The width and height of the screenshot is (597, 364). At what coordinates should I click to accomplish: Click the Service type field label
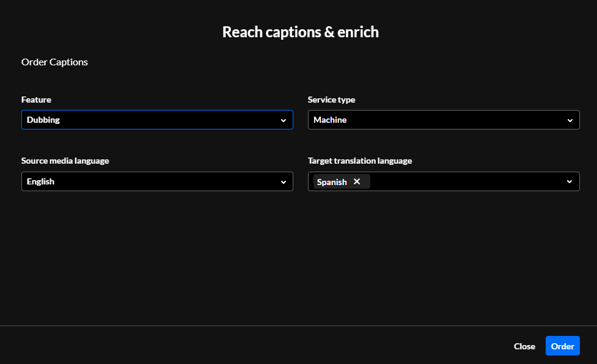331,100
